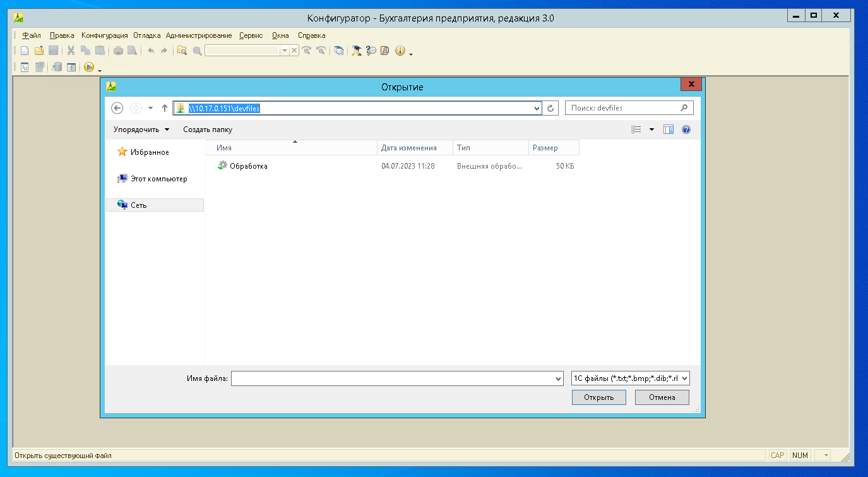Viewport: 868px width, 477px height.
Task: Open the Упорядочить dropdown menu
Action: tap(141, 130)
